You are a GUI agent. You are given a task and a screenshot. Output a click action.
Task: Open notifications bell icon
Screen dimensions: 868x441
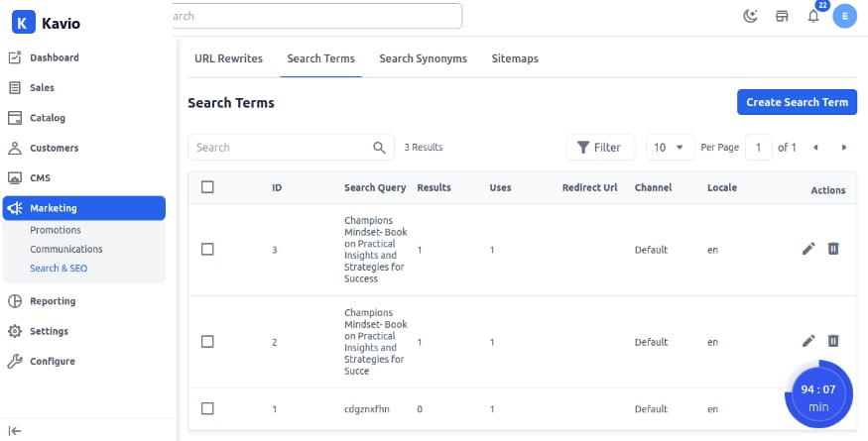(813, 16)
